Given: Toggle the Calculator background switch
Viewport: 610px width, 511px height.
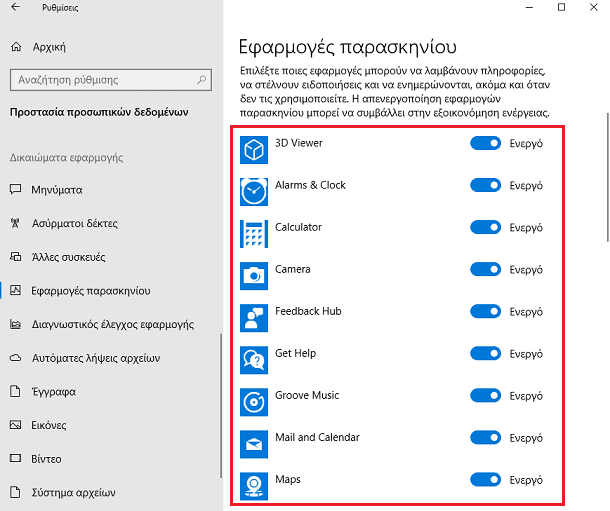Looking at the screenshot, I should click(x=486, y=227).
